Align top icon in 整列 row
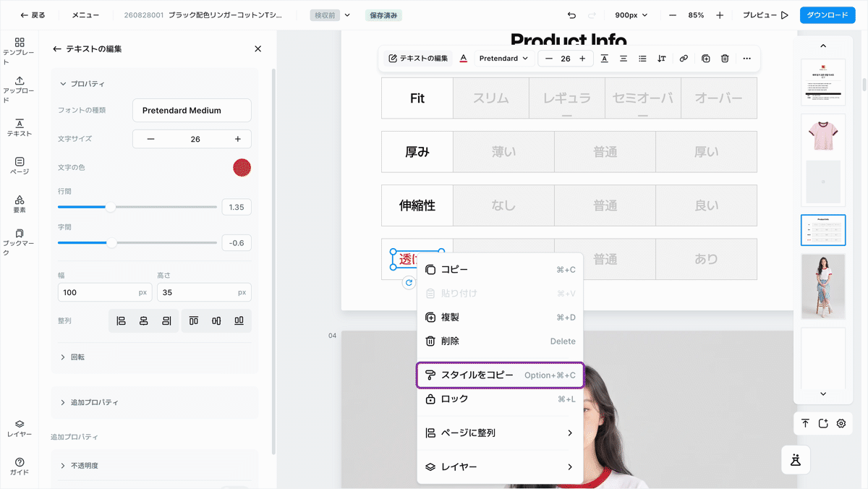 [x=194, y=320]
